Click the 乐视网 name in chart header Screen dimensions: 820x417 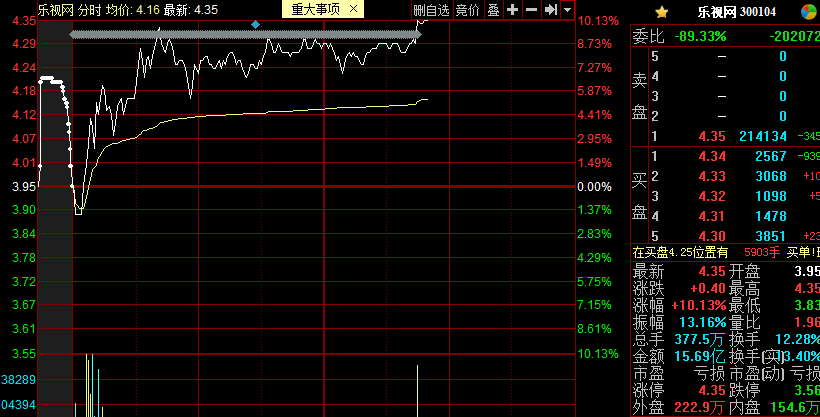(x=56, y=10)
